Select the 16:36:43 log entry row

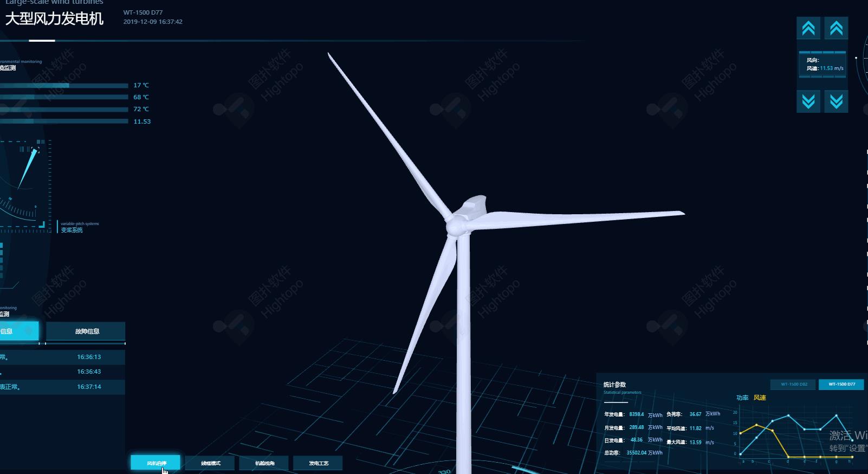[x=62, y=372]
